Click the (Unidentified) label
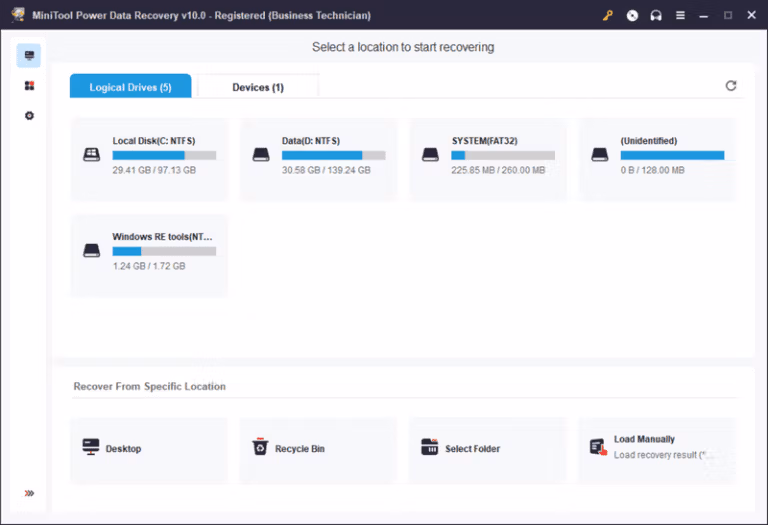This screenshot has height=525, width=768. pos(648,141)
